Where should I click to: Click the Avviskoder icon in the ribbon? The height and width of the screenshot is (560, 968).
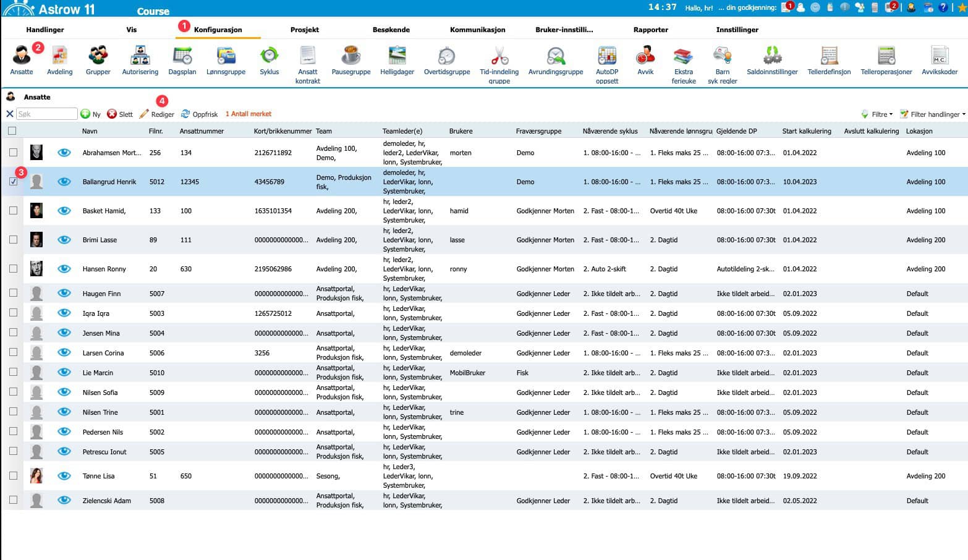pos(939,59)
